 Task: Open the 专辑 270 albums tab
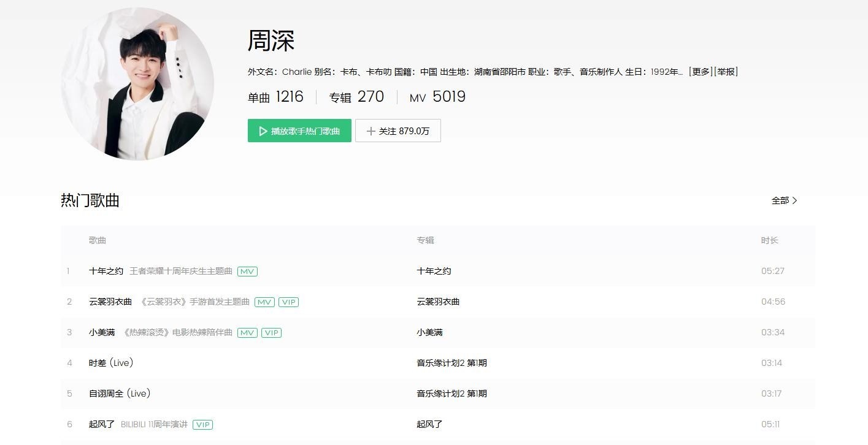click(x=356, y=97)
